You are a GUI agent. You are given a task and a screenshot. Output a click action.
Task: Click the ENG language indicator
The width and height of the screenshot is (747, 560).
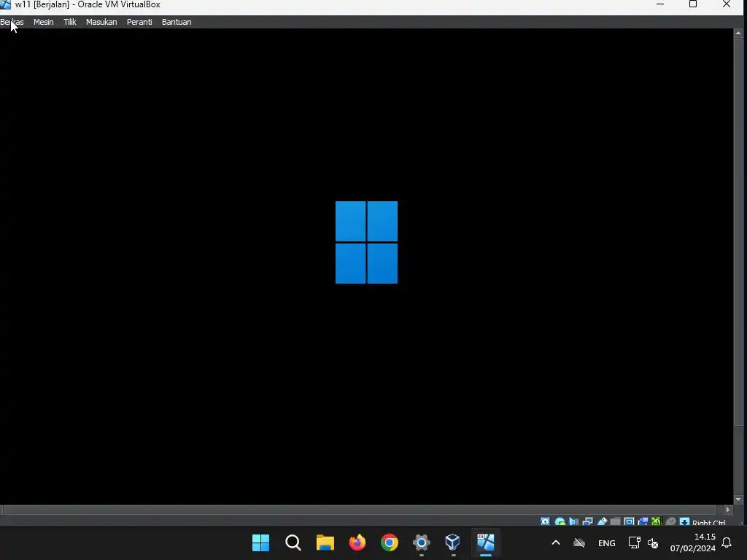[606, 542]
